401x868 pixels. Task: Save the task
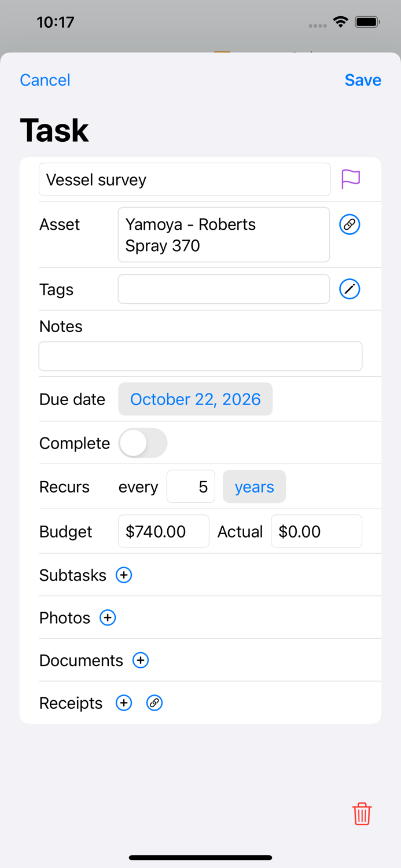(363, 80)
